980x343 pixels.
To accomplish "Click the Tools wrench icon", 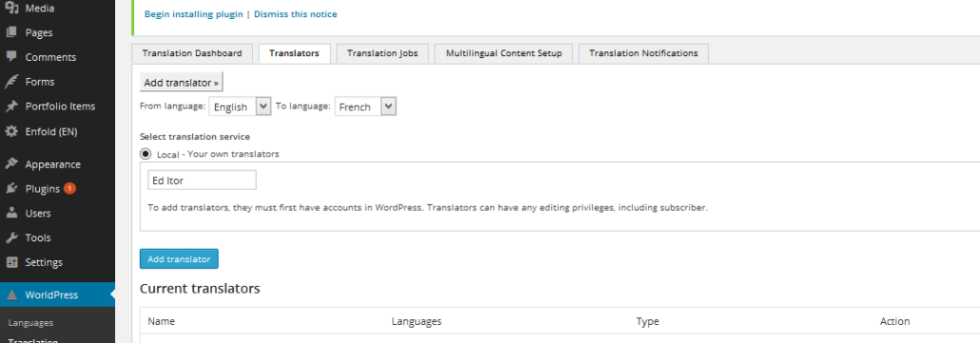I will [x=11, y=238].
